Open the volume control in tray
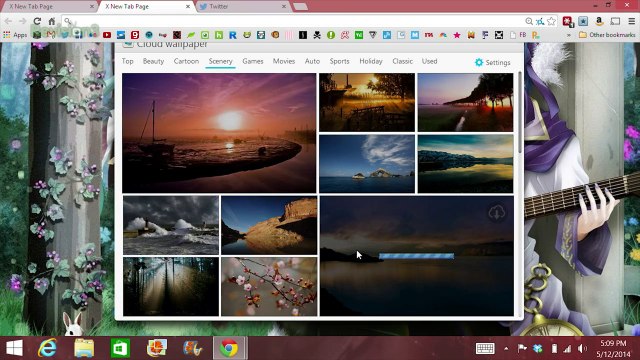This screenshot has height=360, width=640. tap(582, 349)
